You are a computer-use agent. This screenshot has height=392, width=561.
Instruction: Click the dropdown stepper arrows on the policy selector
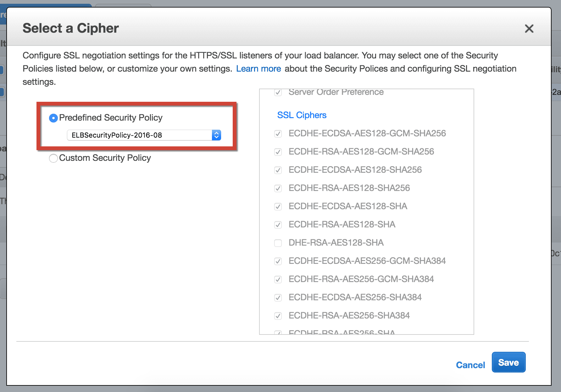[x=216, y=135]
